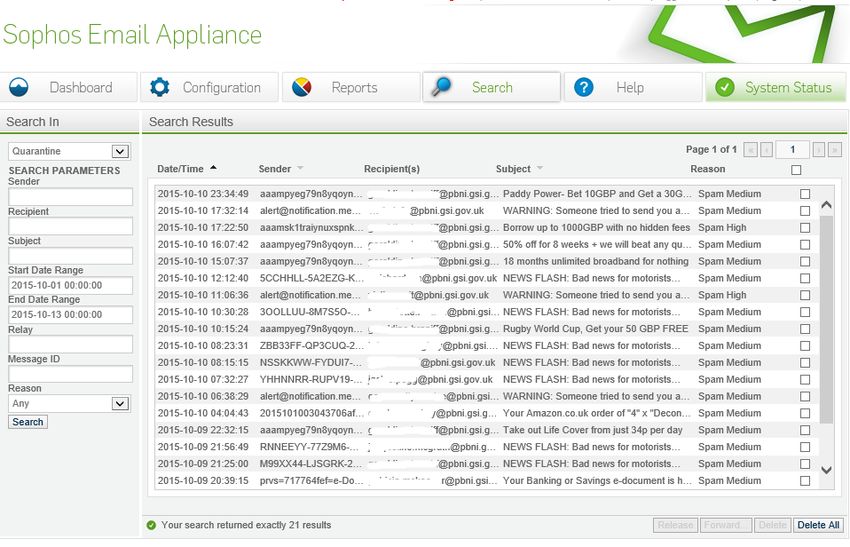Check the Paddy Power message row checkbox
The image size is (850, 547).
805,194
